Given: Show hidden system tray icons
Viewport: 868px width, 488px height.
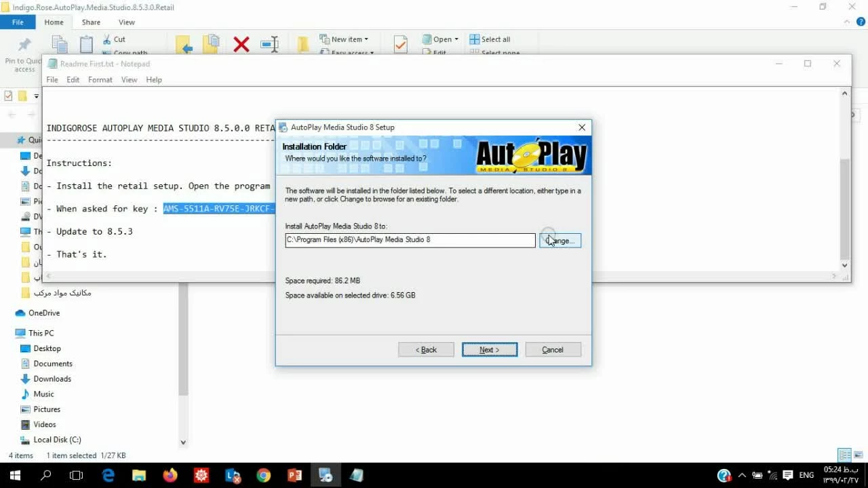Looking at the screenshot, I should (x=742, y=475).
